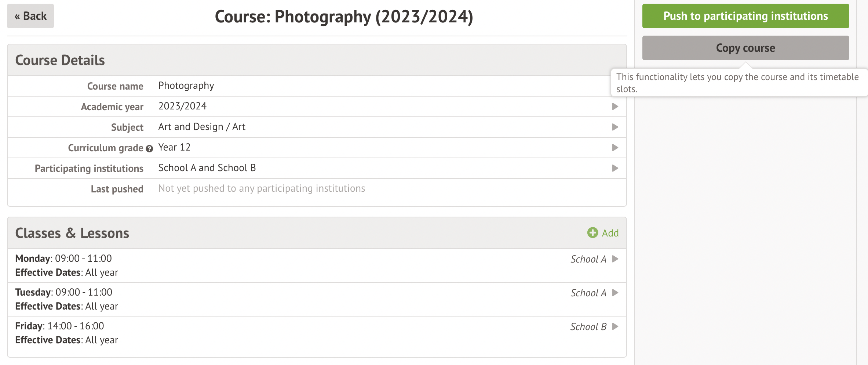The image size is (868, 365).
Task: Click the Year 12 curriculum grade value
Action: pyautogui.click(x=174, y=147)
